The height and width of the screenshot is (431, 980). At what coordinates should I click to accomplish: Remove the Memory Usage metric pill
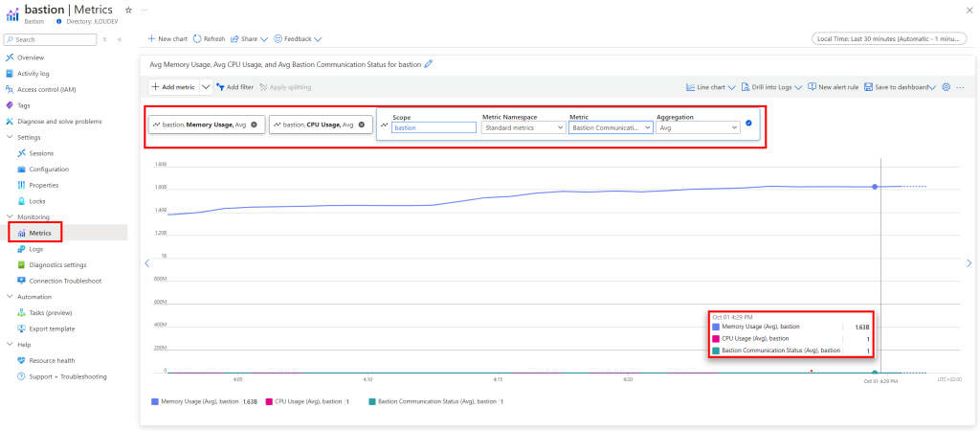(254, 125)
